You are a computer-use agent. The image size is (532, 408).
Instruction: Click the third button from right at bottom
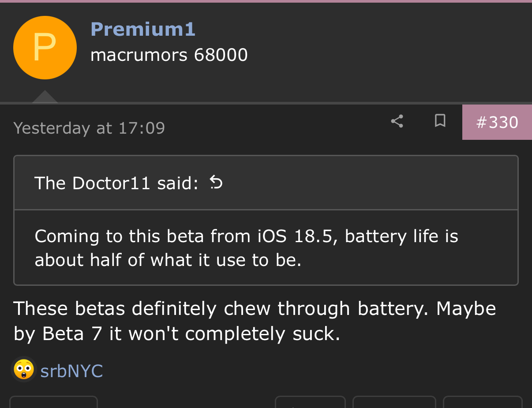(x=310, y=402)
